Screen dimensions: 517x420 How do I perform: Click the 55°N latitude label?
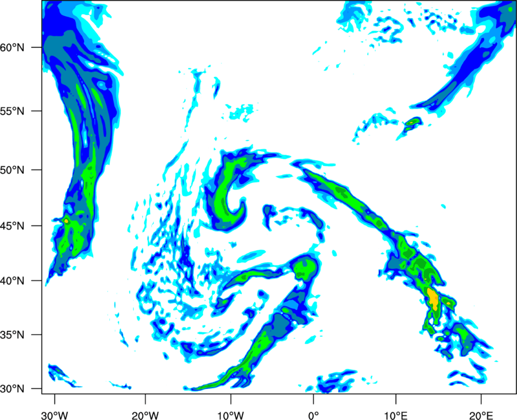click(12, 111)
